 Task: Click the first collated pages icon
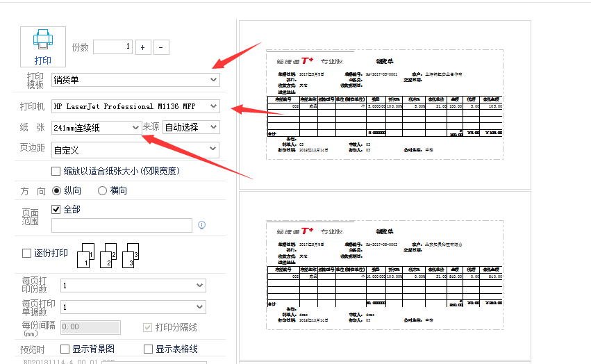(85, 255)
